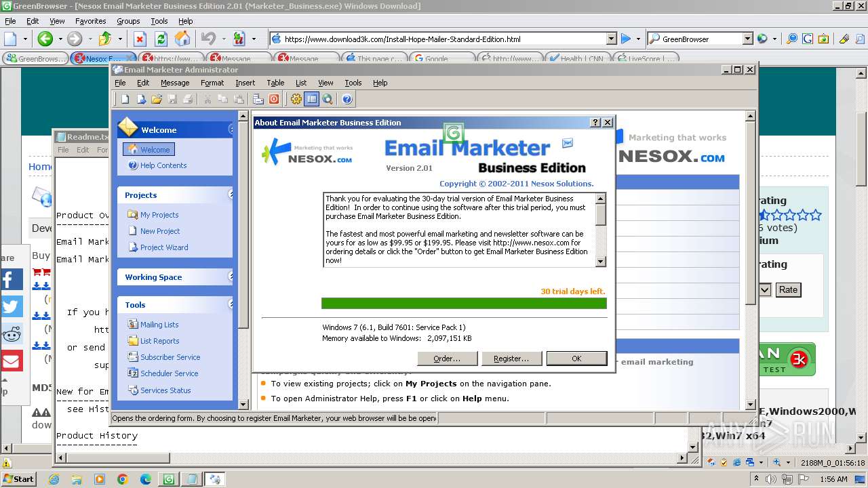Share page via Twitter icon
This screenshot has width=868, height=488.
(x=12, y=306)
